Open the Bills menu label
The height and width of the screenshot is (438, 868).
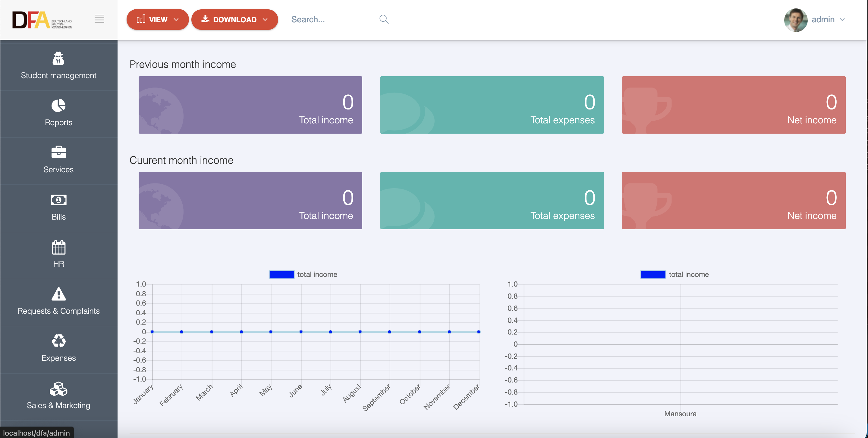pos(59,217)
